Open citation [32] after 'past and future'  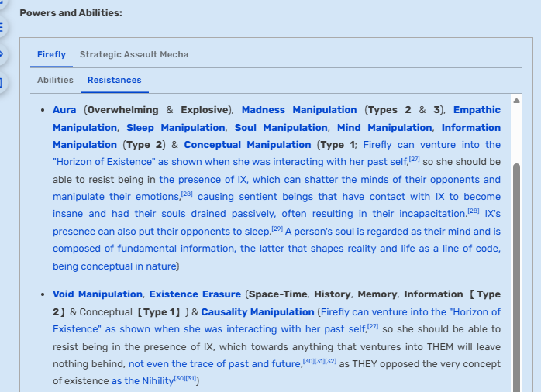click(330, 361)
